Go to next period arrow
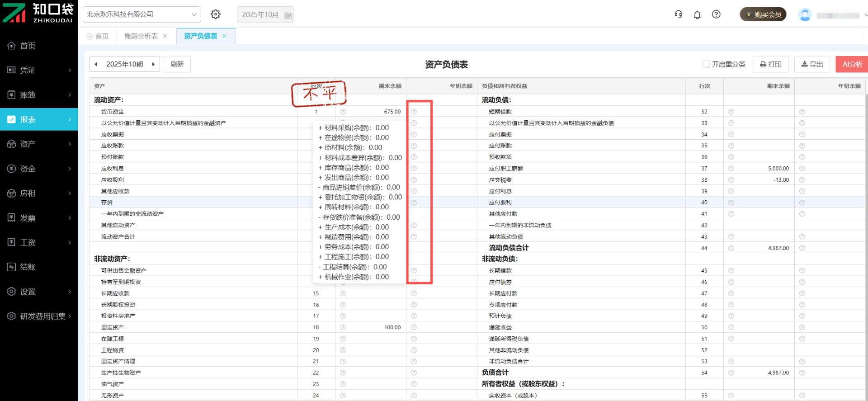The width and height of the screenshot is (868, 401). (153, 64)
